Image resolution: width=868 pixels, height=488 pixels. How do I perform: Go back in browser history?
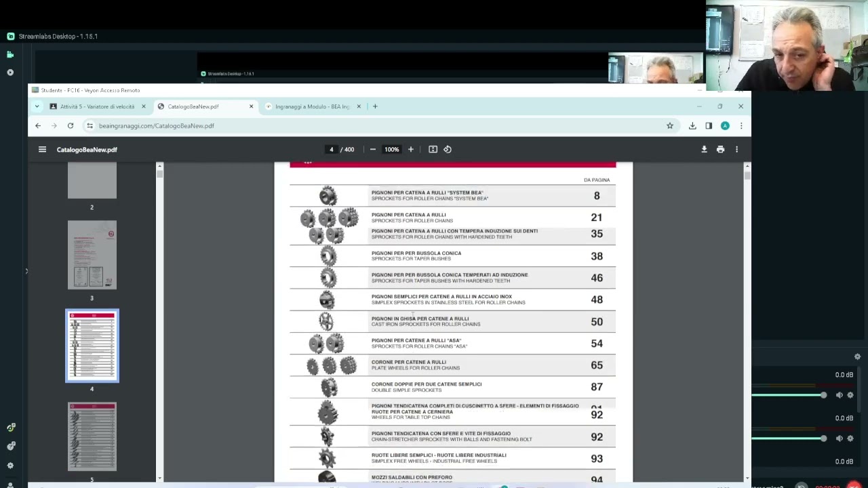(x=38, y=125)
